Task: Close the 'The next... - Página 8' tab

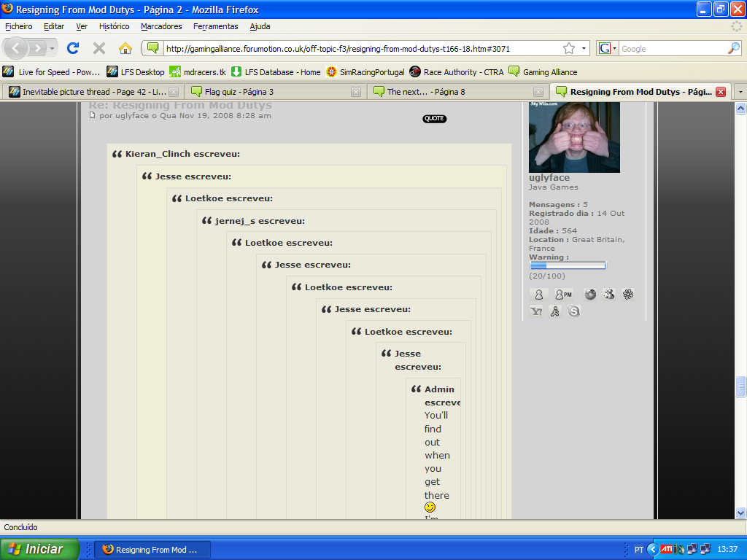Action: pos(538,92)
